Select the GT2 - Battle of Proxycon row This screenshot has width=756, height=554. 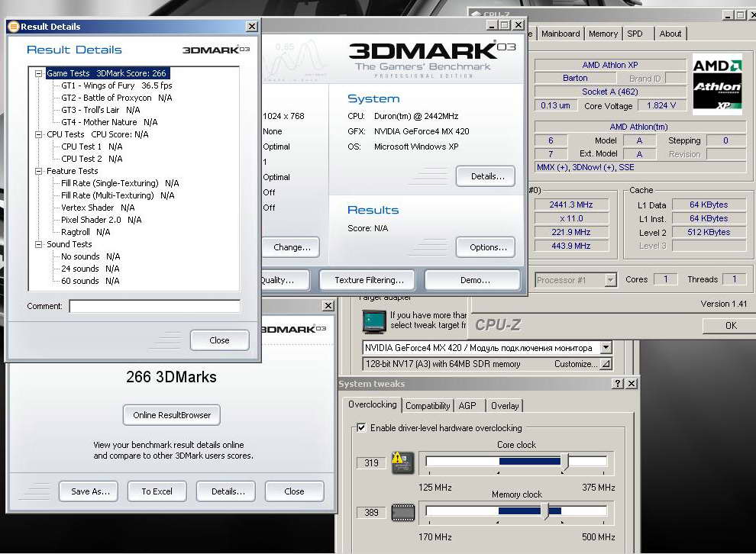coord(117,98)
